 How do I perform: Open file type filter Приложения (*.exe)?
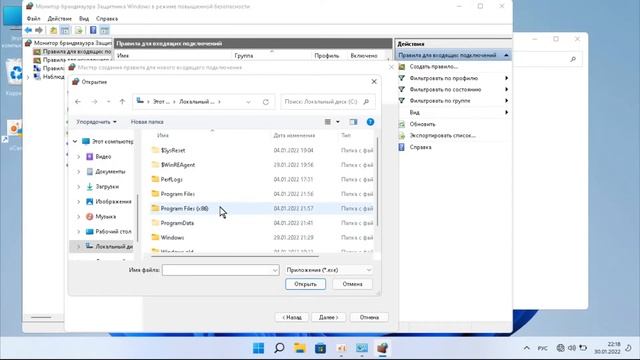329,270
